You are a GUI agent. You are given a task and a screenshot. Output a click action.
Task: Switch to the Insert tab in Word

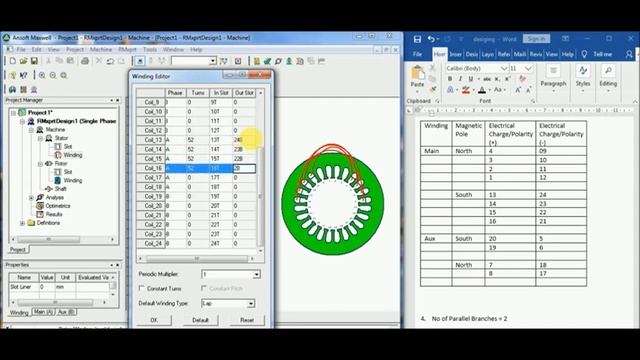[456, 54]
